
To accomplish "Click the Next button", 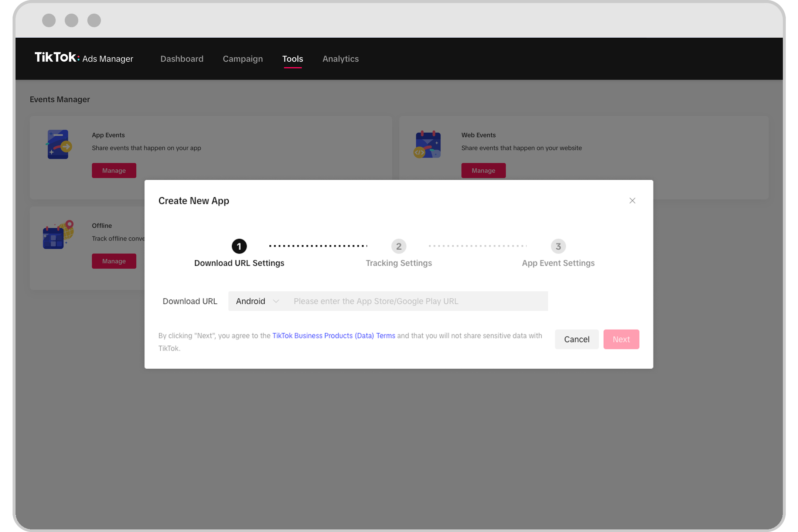I will (x=621, y=339).
